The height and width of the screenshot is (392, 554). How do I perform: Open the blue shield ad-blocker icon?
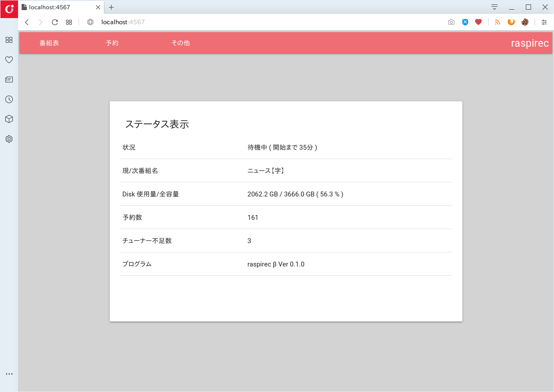465,22
